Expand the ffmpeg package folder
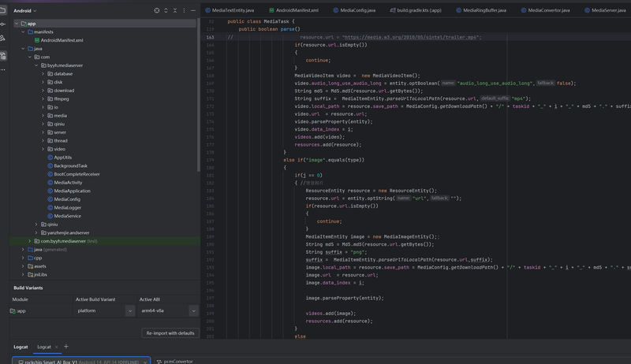Image resolution: width=631 pixels, height=364 pixels. (43, 98)
